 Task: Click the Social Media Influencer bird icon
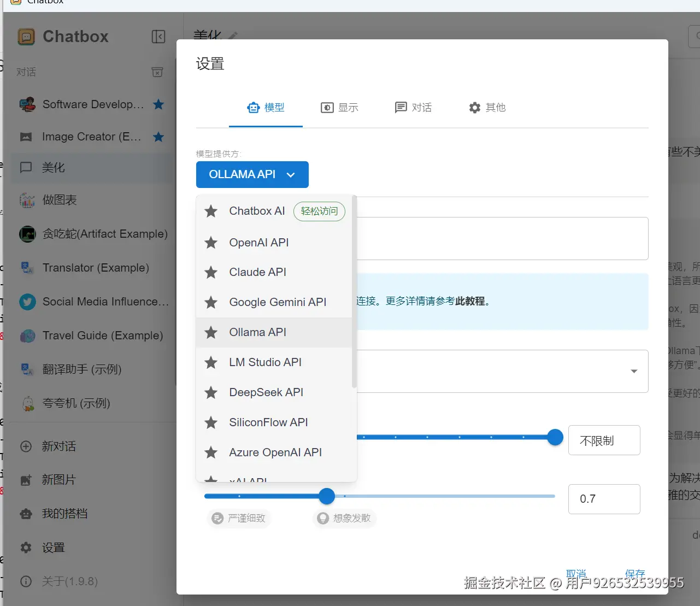tap(27, 302)
